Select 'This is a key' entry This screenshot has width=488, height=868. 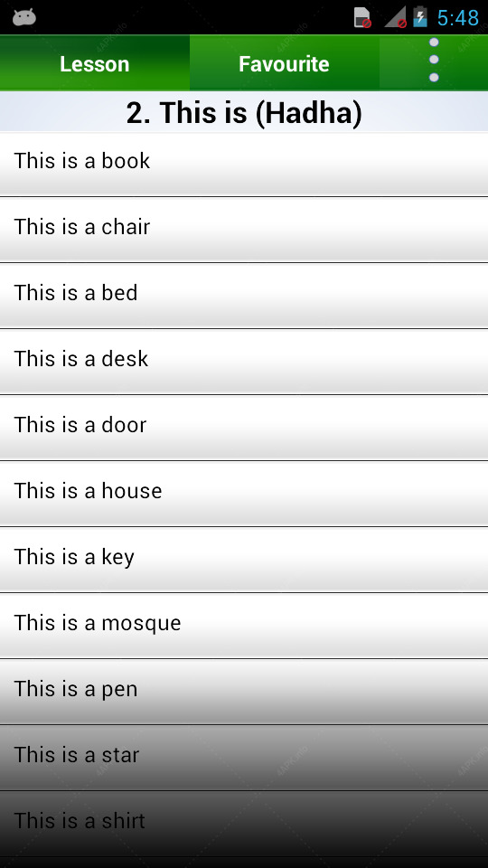point(244,559)
